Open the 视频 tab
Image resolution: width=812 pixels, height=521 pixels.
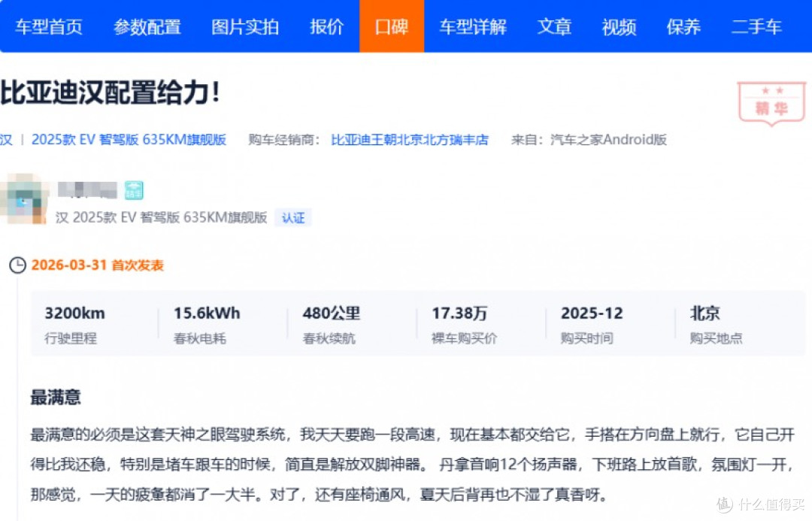pyautogui.click(x=619, y=26)
